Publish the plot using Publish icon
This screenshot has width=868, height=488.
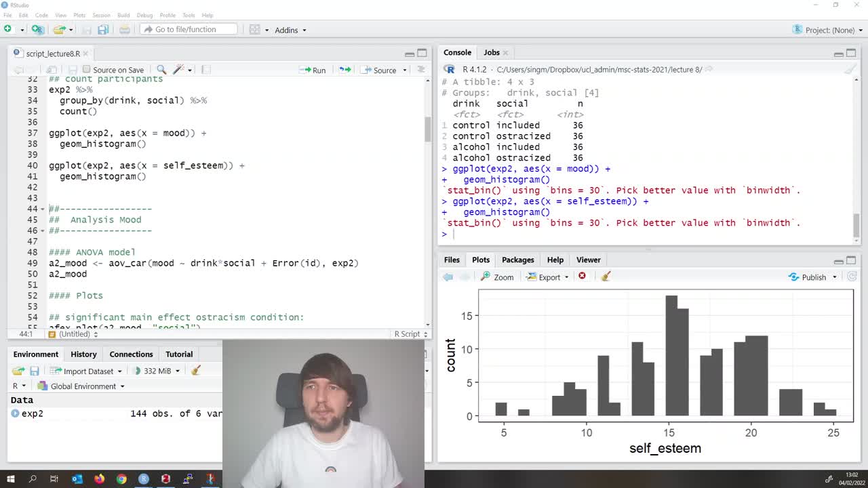(810, 277)
